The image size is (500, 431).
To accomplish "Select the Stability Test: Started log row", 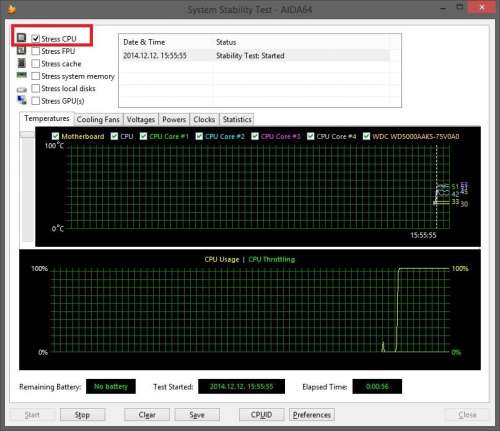I will pos(255,56).
